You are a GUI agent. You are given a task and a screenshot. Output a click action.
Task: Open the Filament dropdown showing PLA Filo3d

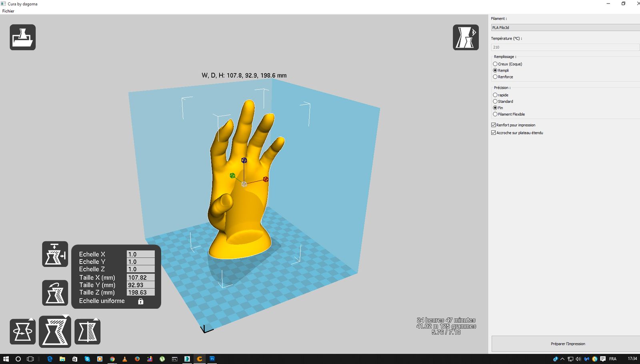(565, 28)
